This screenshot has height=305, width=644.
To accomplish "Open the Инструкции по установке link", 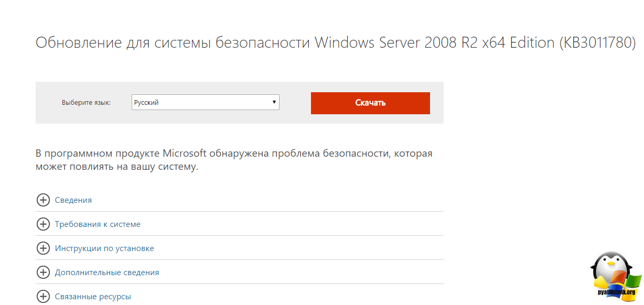I will pyautogui.click(x=104, y=248).
